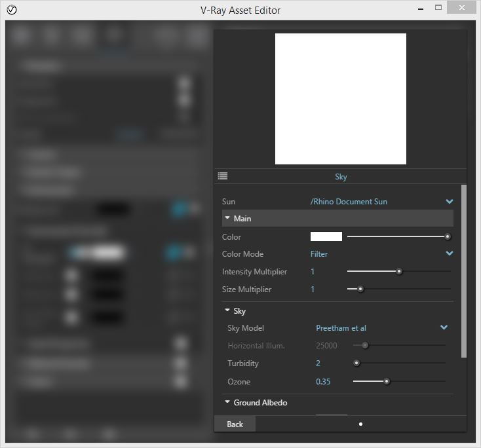Click the vertical scrollbar in Sky panel
The width and height of the screenshot is (481, 448).
[464, 271]
